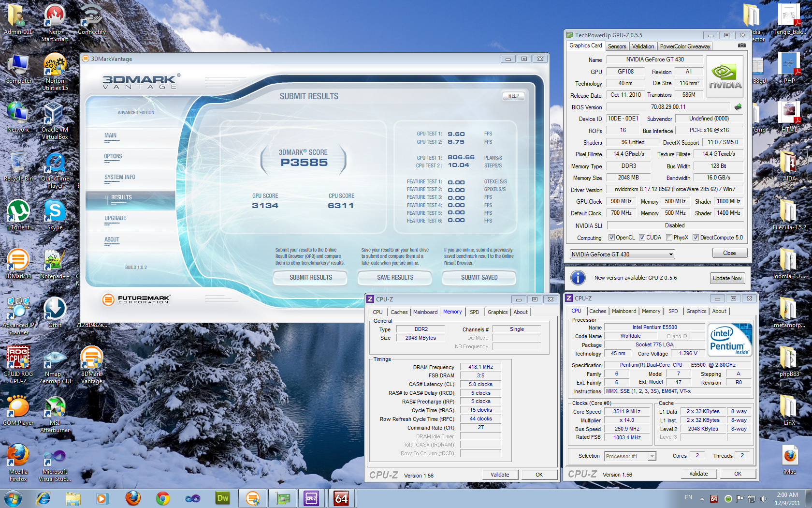This screenshot has height=508, width=812.
Task: Open the Connectify desktop shortcut
Action: 91,20
